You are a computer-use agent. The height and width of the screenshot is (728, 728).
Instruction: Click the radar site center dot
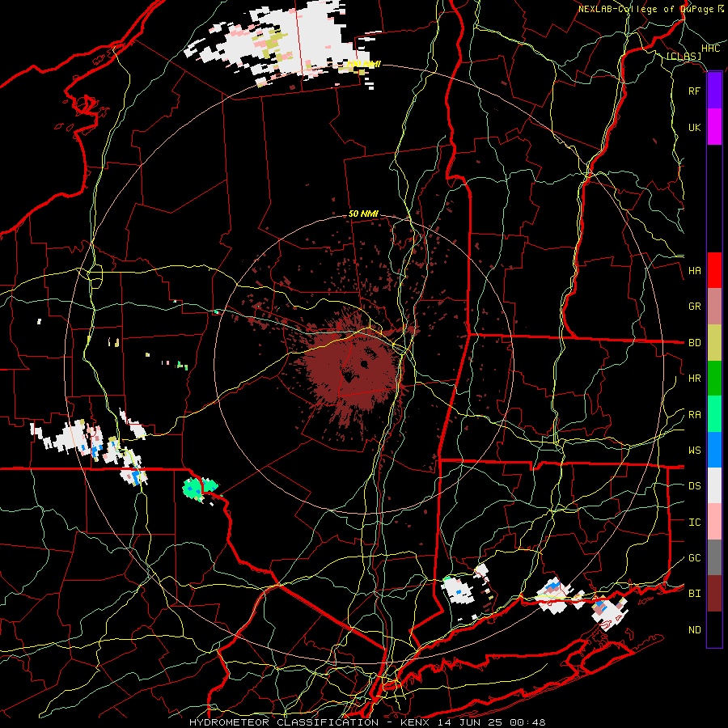click(365, 364)
